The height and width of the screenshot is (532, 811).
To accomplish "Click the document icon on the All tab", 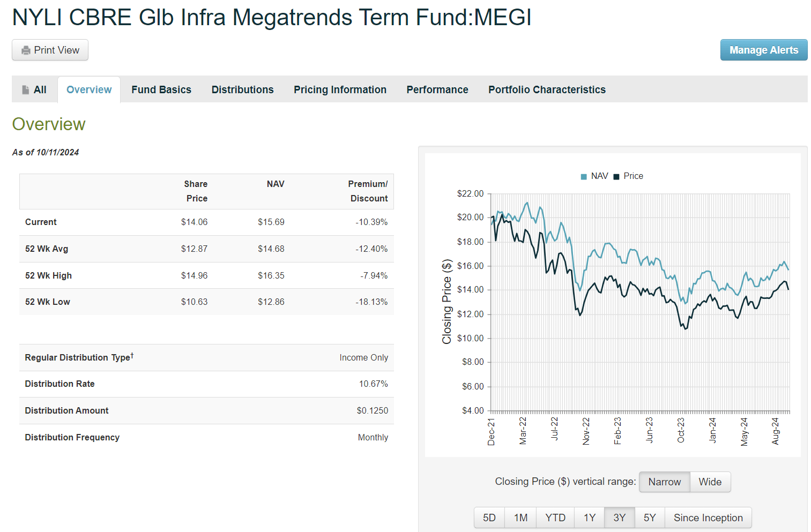I will click(25, 89).
